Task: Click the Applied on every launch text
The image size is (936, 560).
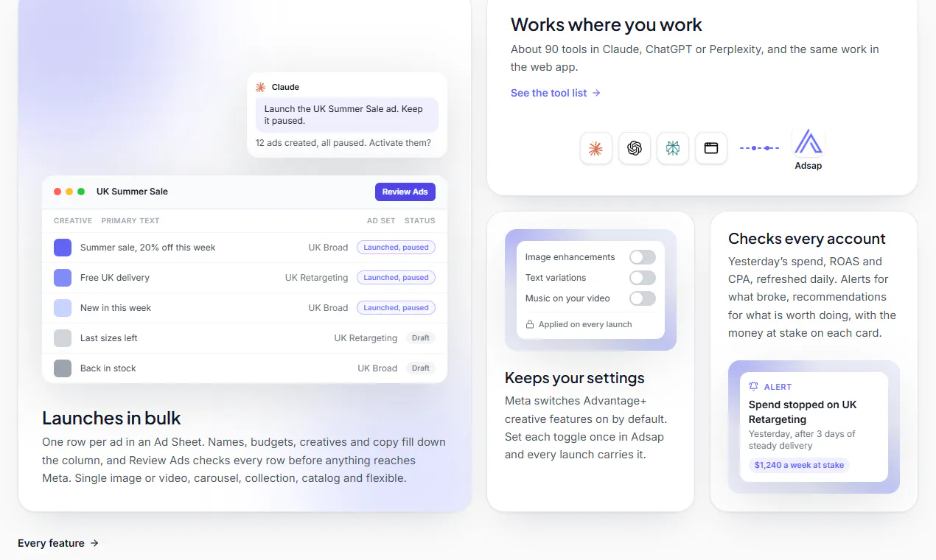Action: tap(585, 324)
